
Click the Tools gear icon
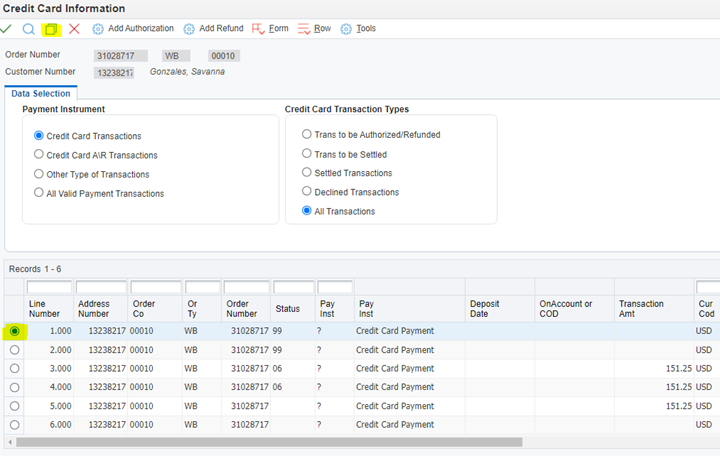point(346,29)
